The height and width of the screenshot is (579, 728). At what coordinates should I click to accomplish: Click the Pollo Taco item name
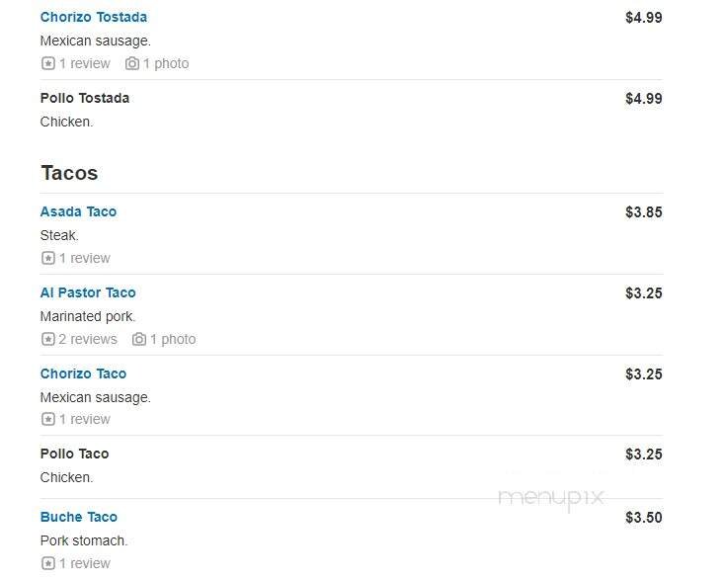[x=74, y=454]
